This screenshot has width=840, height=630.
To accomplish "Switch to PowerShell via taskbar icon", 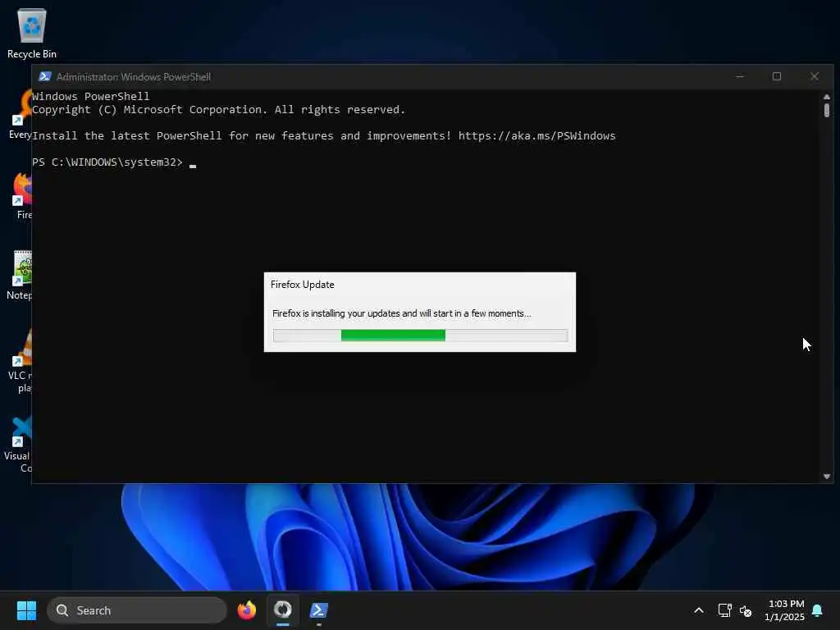I will [x=319, y=610].
